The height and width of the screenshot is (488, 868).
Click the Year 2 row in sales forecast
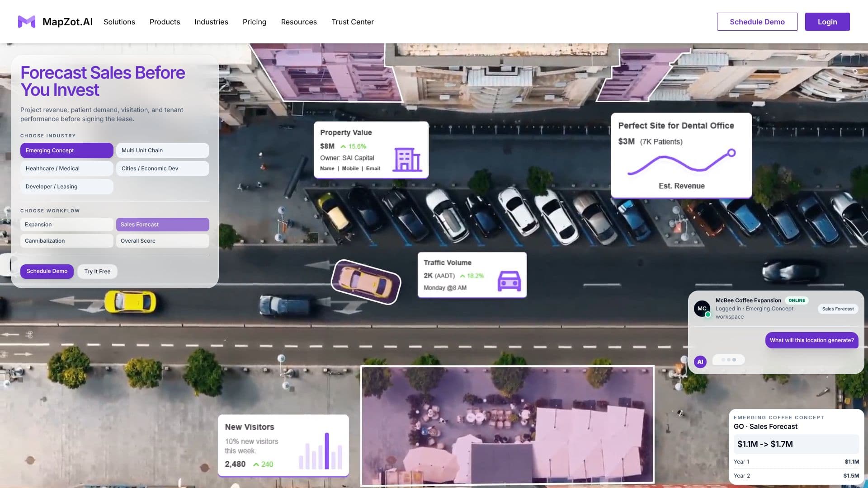797,476
